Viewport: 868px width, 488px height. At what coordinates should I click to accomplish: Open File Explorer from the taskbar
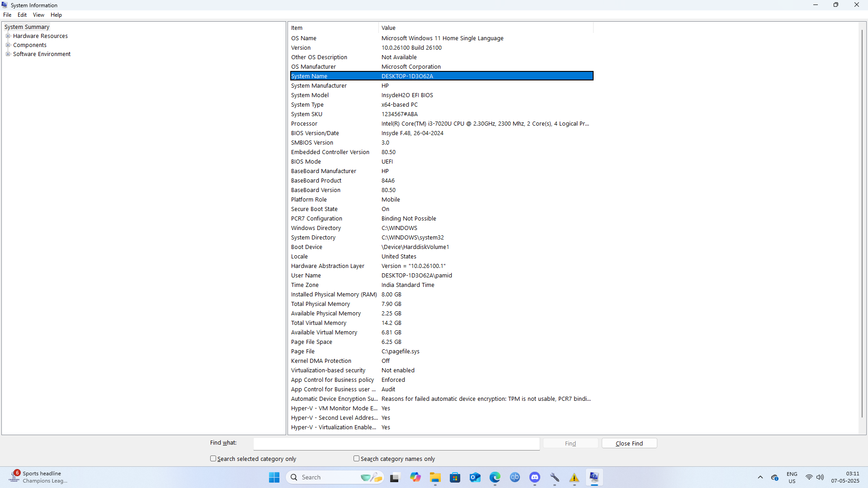click(x=435, y=477)
